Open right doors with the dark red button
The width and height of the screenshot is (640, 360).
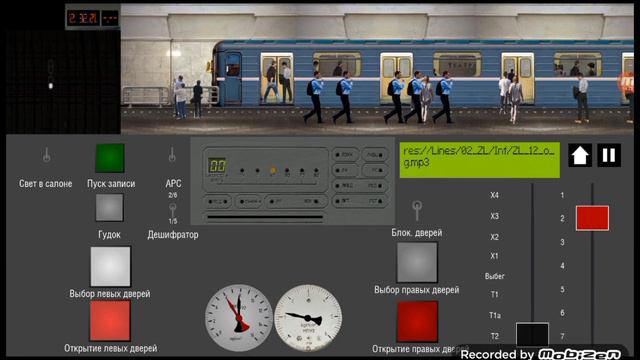(417, 322)
